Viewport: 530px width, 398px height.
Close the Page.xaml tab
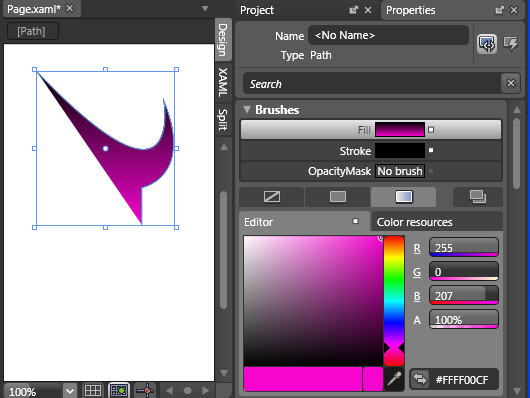(70, 8)
